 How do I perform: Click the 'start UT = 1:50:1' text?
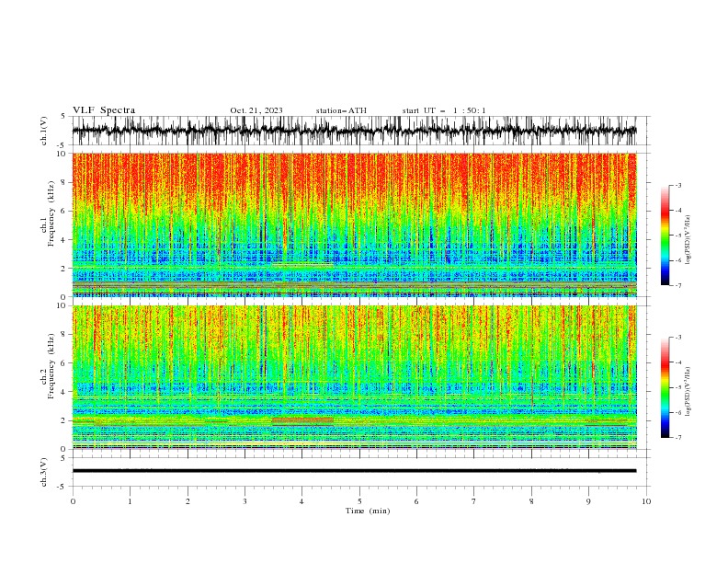(444, 110)
